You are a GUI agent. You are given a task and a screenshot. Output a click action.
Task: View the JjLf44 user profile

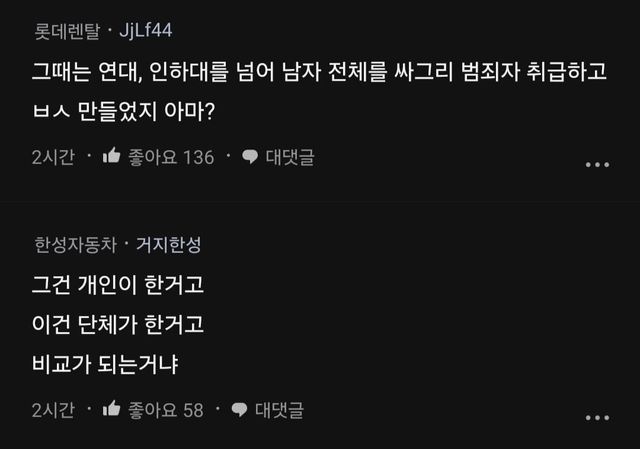coord(146,31)
